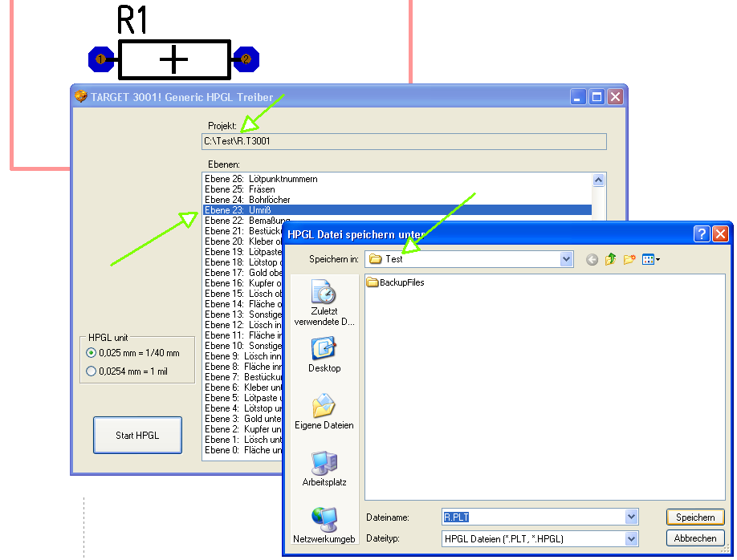Select Ebene 0 Fläche row
Viewport: 737px width, 560px height.
[242, 449]
